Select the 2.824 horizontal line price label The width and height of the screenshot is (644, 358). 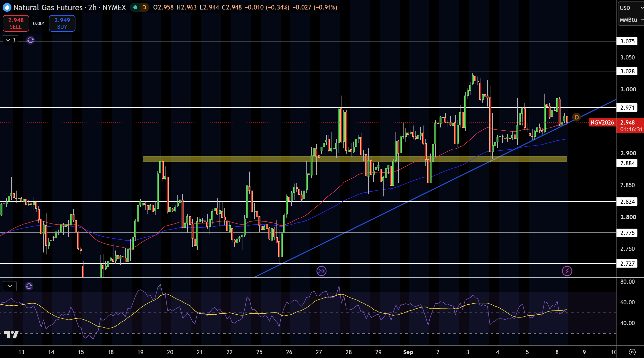(627, 202)
